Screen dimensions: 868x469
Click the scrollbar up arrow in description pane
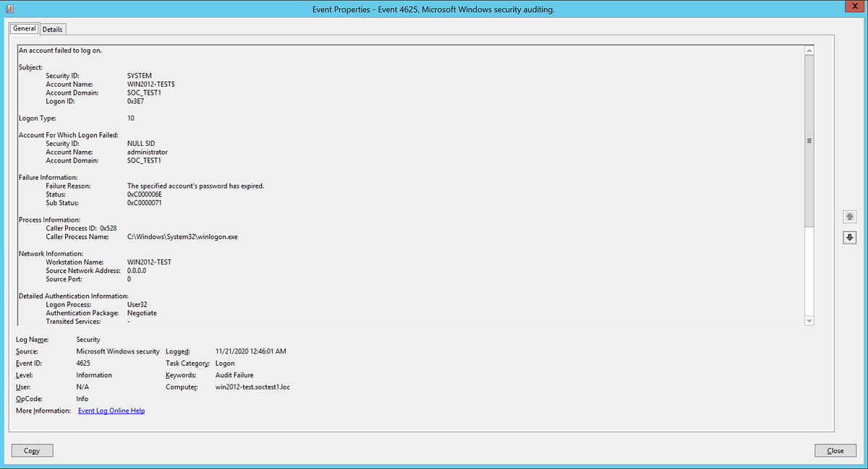(x=809, y=51)
